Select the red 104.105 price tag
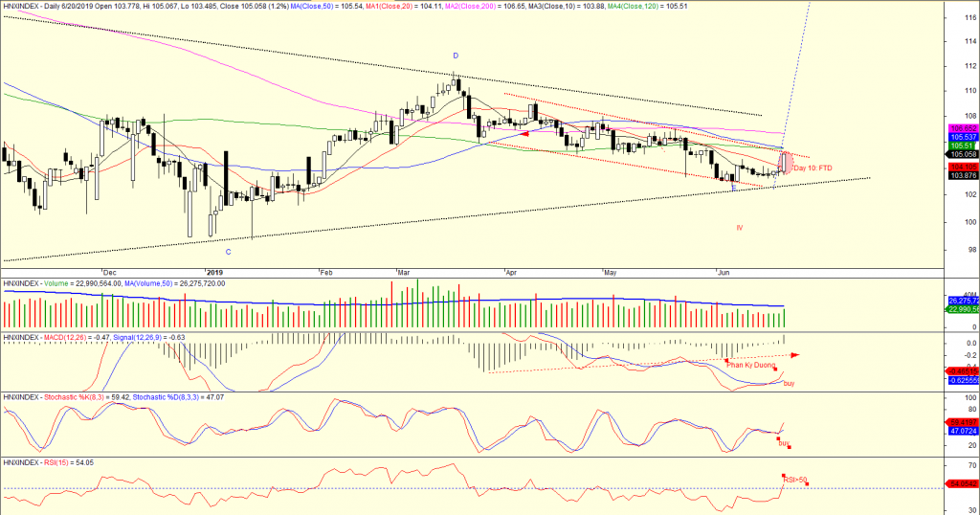This screenshot has width=980, height=515. pyautogui.click(x=961, y=166)
